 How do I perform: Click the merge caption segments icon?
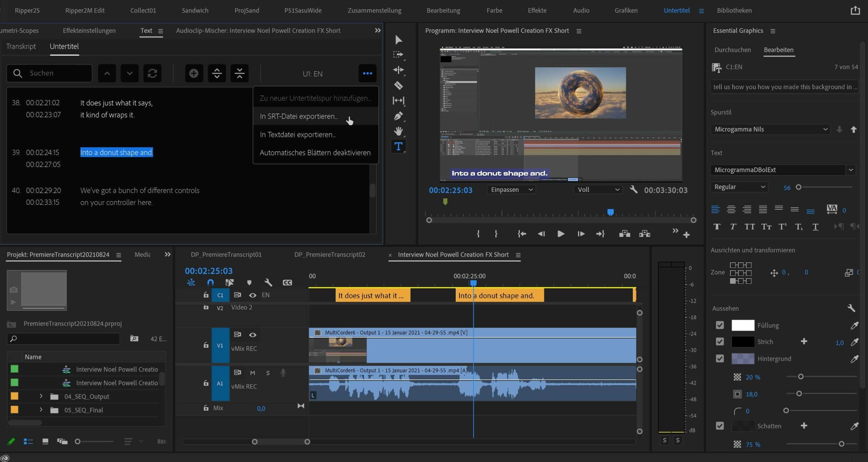(x=239, y=73)
